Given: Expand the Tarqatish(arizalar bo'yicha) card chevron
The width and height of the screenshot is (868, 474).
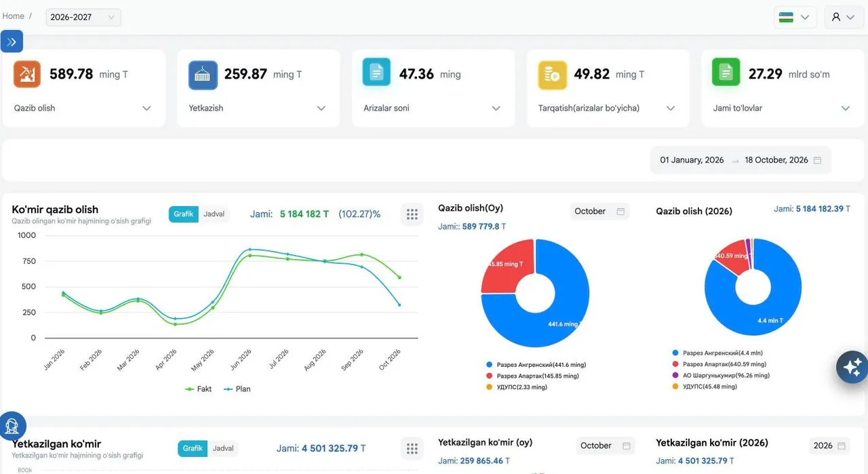Looking at the screenshot, I should click(x=671, y=108).
